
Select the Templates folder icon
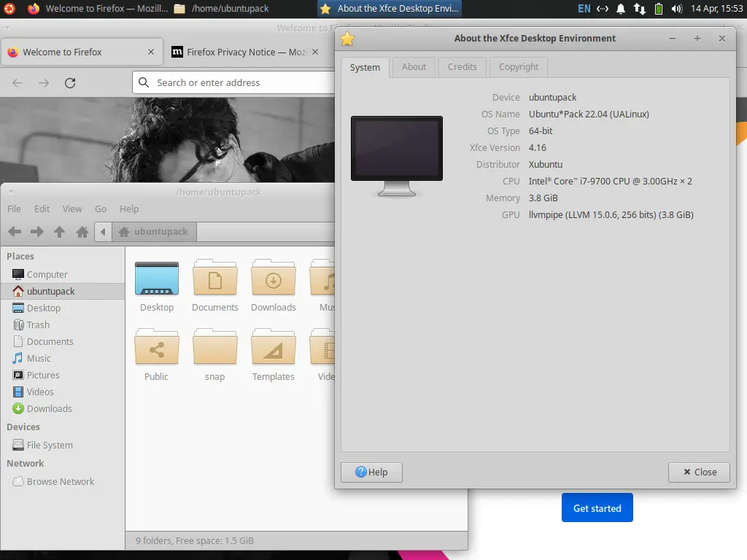coord(274,347)
